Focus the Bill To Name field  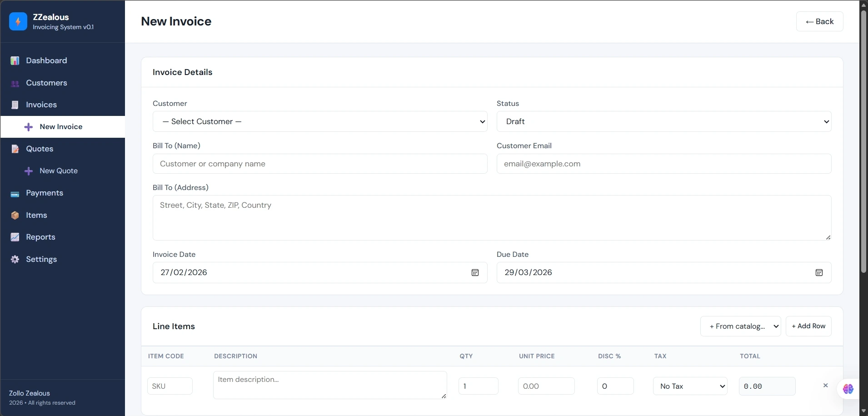tap(320, 164)
